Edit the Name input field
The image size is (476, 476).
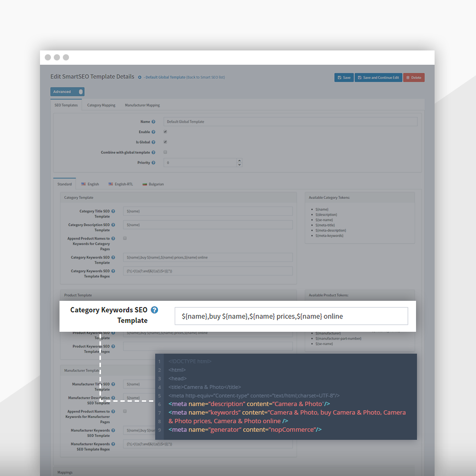(290, 122)
